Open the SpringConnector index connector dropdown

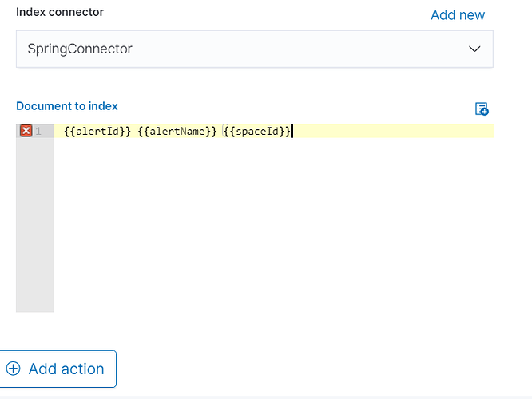[x=254, y=49]
